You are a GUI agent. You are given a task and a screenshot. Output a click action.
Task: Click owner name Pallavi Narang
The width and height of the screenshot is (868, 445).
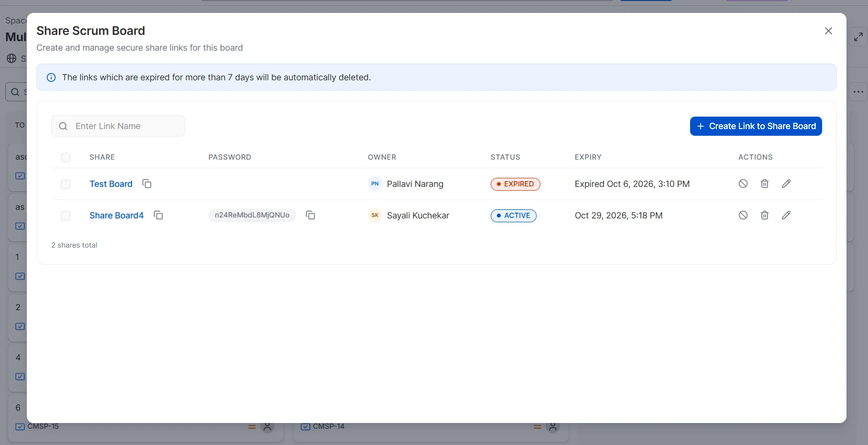[415, 184]
